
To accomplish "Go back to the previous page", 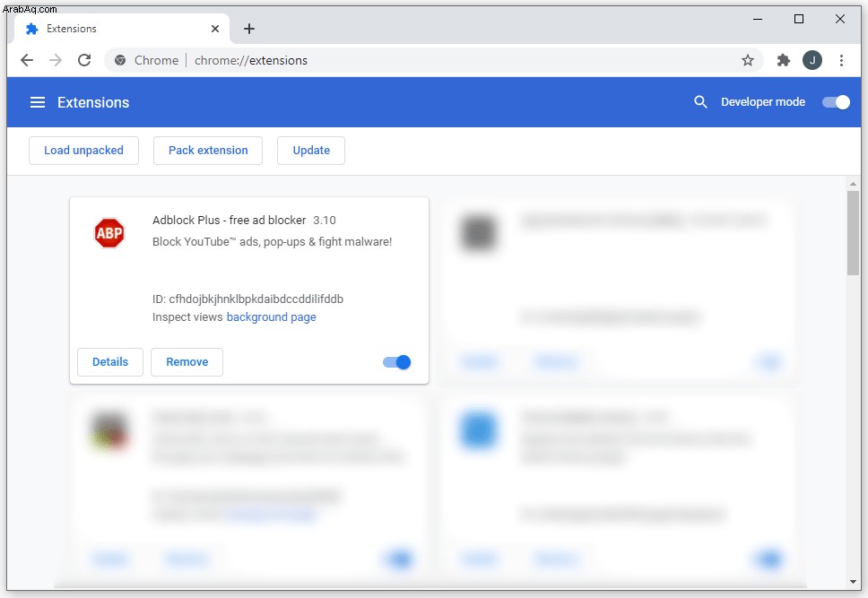I will (27, 60).
